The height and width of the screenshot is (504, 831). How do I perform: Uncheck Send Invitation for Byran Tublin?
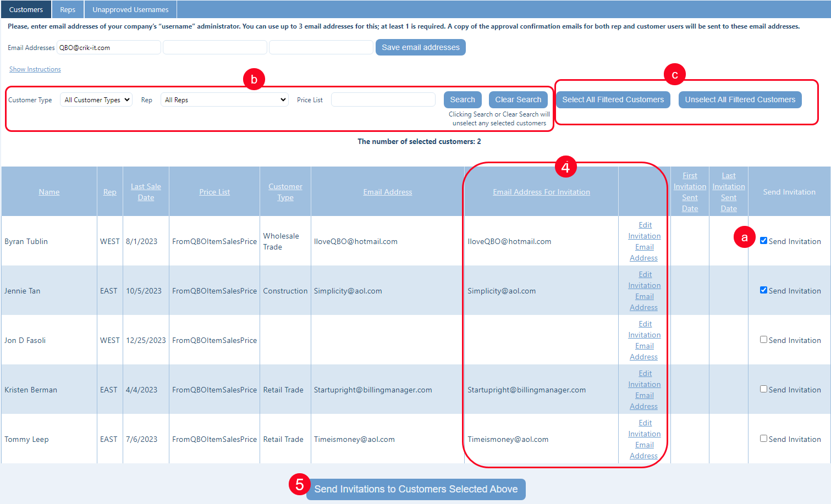(x=763, y=241)
